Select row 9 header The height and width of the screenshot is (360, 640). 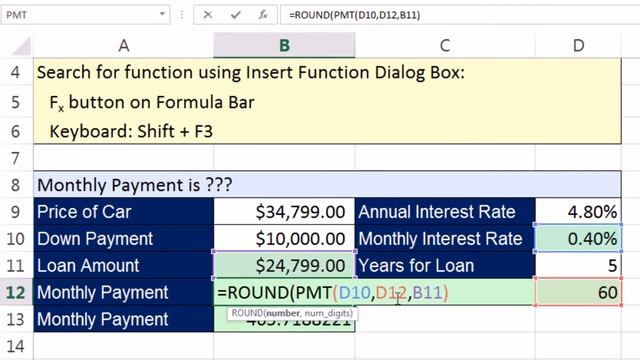(16, 212)
